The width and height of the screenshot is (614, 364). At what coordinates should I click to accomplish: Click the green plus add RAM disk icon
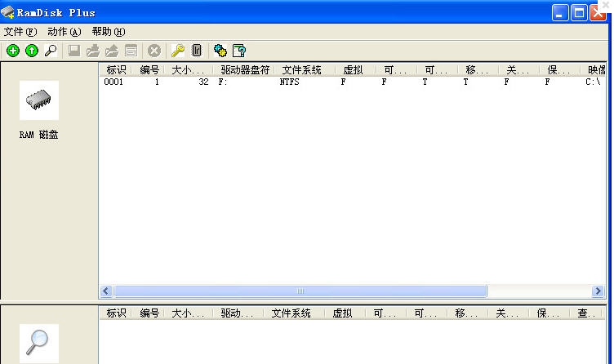click(x=13, y=51)
